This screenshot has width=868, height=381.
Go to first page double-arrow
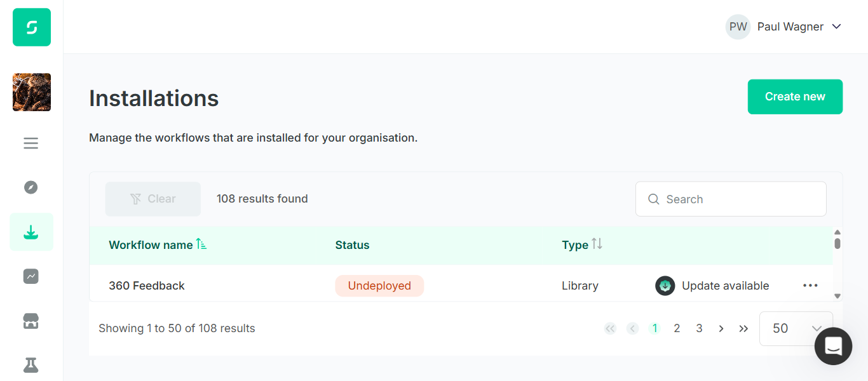610,328
